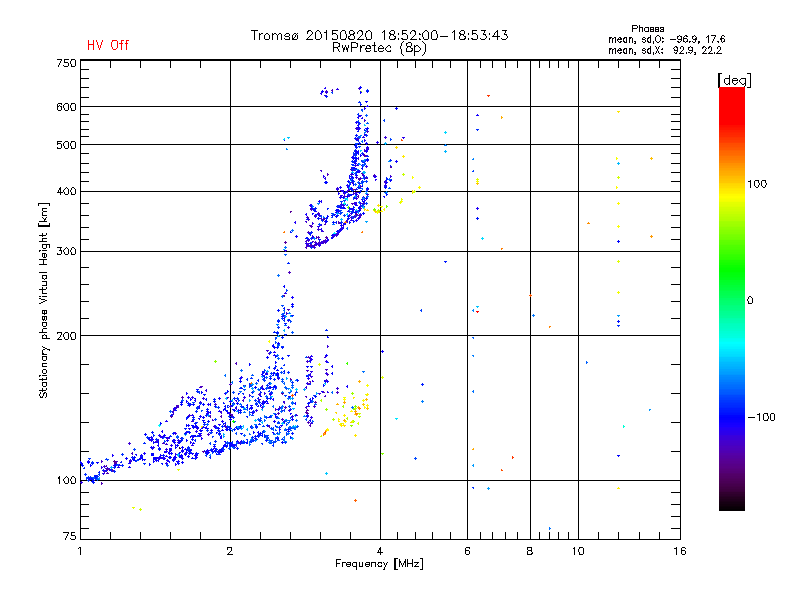The height and width of the screenshot is (600, 800).
Task: Click the y-axis label '600'
Action: coord(66,107)
